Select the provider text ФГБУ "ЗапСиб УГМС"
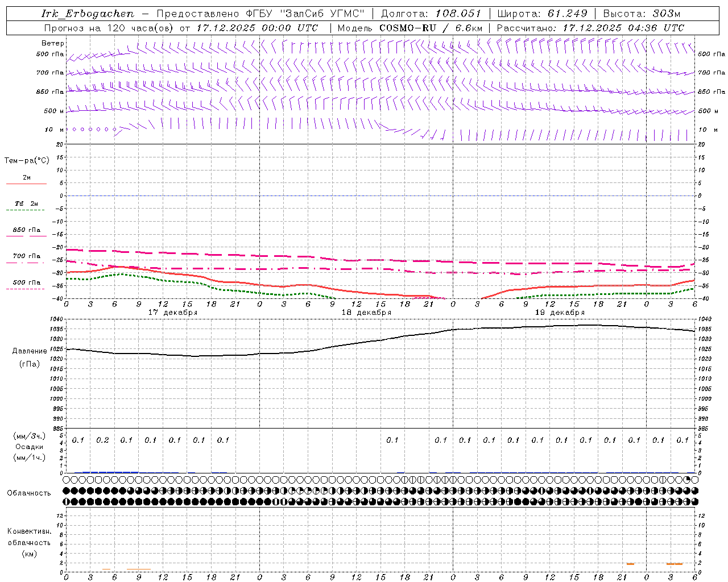The height and width of the screenshot is (582, 728). (x=305, y=14)
